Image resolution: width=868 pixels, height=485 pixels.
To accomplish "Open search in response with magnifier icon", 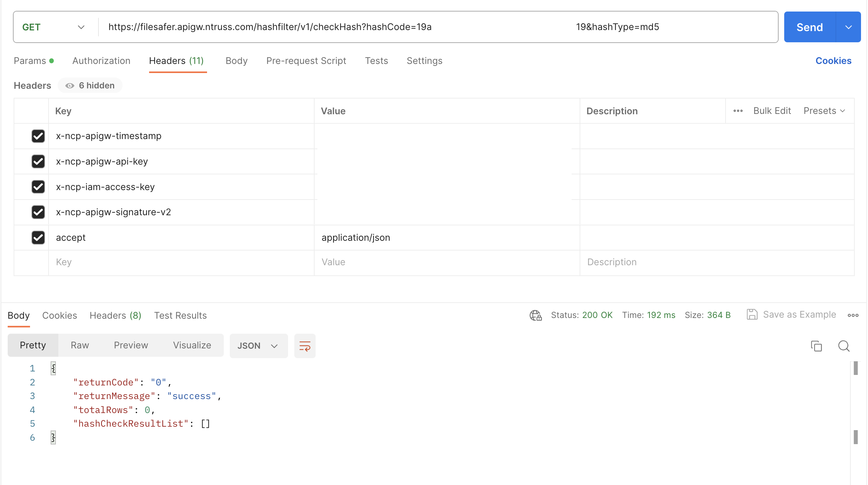I will coord(844,346).
